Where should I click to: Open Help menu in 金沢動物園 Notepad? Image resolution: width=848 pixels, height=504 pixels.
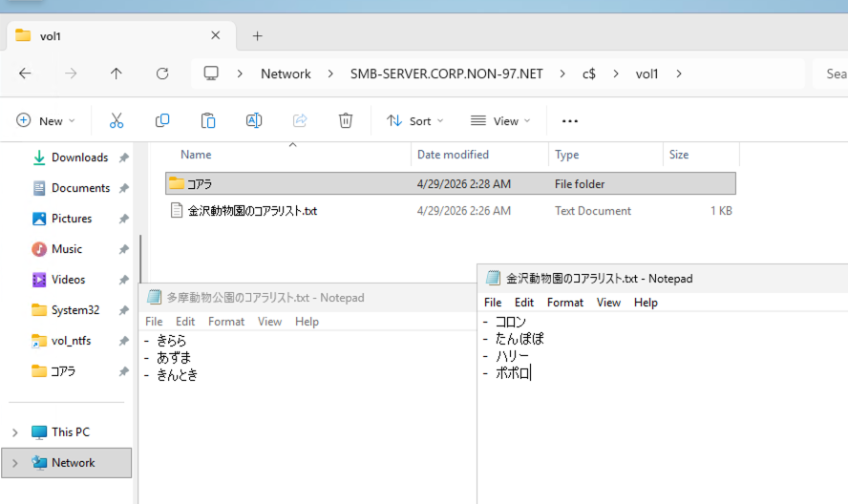click(646, 303)
